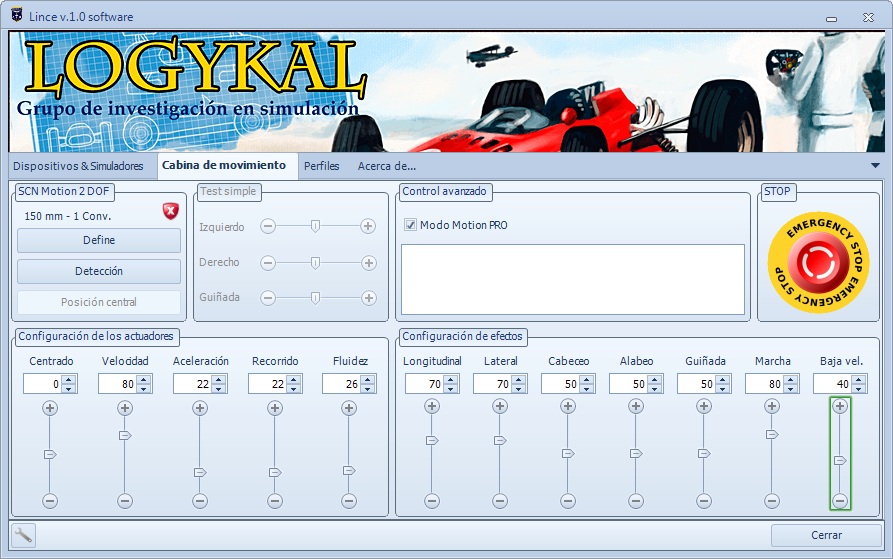The width and height of the screenshot is (893, 559).
Task: Click the Baja vel. slider handle
Action: click(x=840, y=460)
